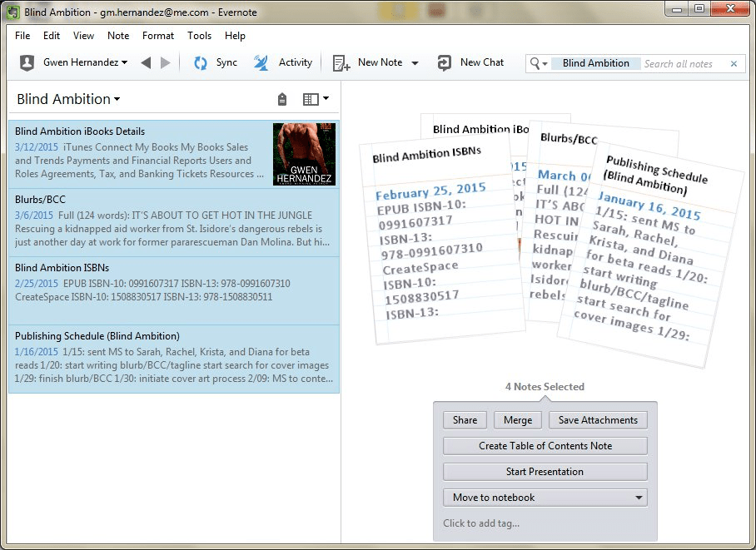This screenshot has width=756, height=550.
Task: Minimize the Evernote window
Action: pyautogui.click(x=677, y=9)
